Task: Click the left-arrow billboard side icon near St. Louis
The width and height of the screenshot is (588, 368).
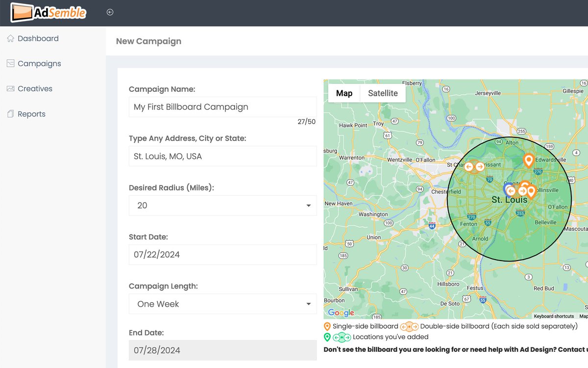Action: point(511,191)
